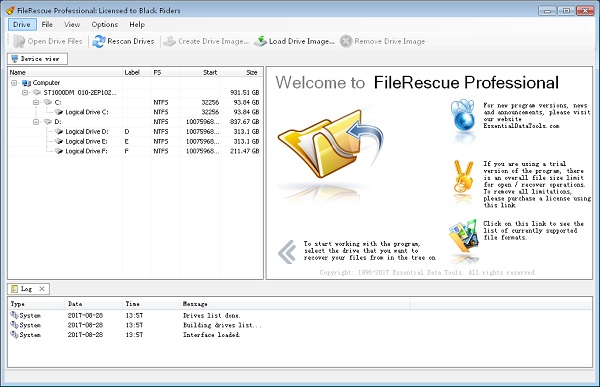Sort by the Label column header
The height and width of the screenshot is (387, 600).
(137, 72)
